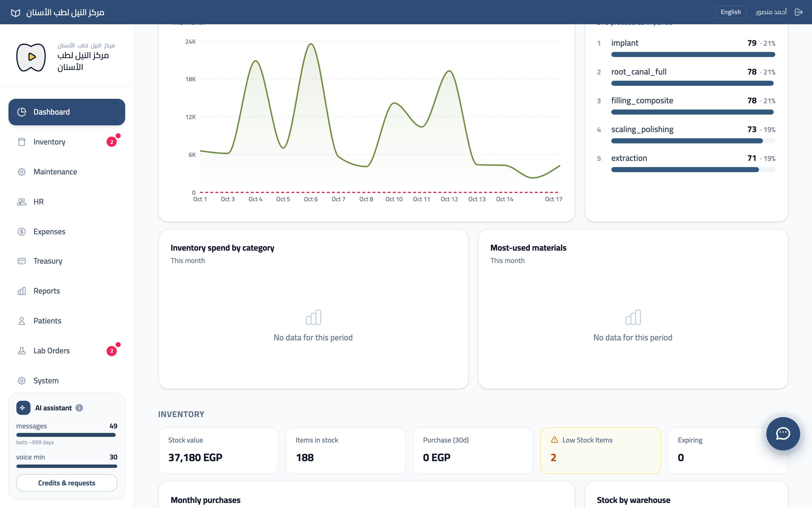Open the Low Stock Items card
812x508 pixels.
pyautogui.click(x=600, y=450)
